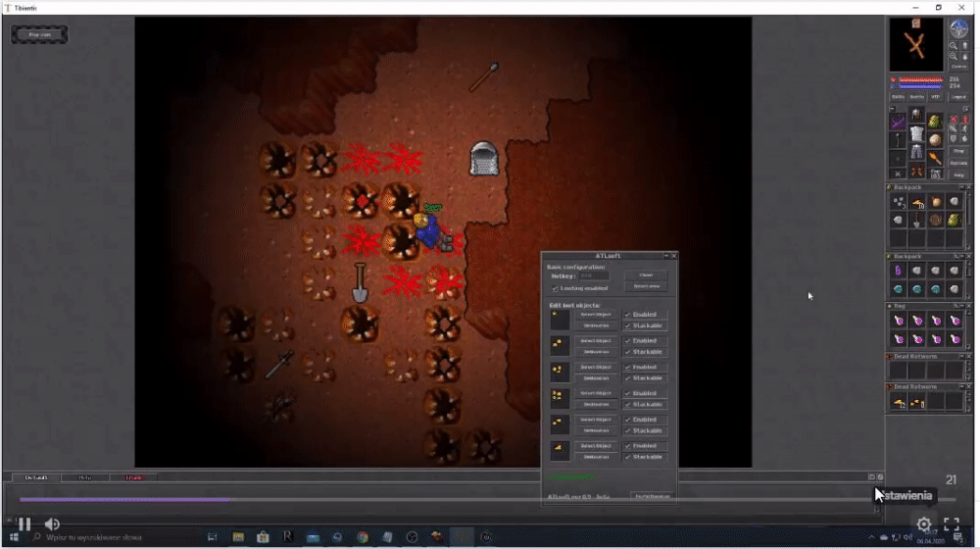Toggle Enabled checkbox for first loot object

(627, 315)
